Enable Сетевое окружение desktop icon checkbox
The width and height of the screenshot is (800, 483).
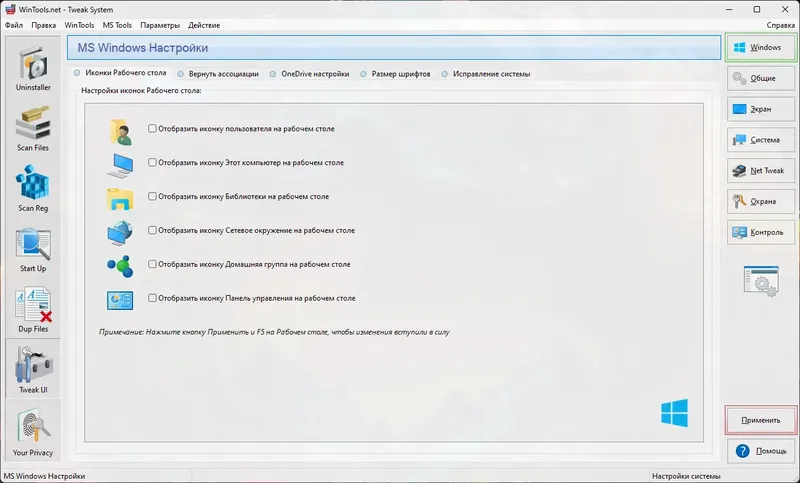(x=152, y=230)
